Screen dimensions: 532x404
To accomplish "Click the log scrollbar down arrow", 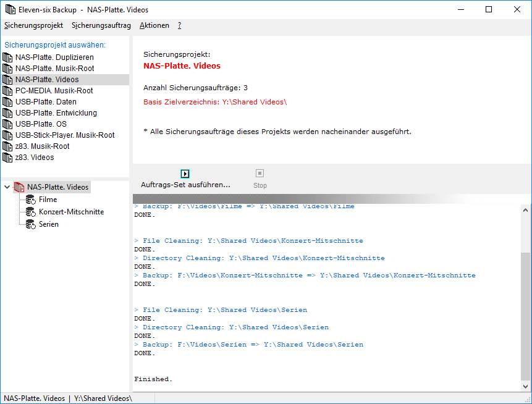I will (x=526, y=386).
